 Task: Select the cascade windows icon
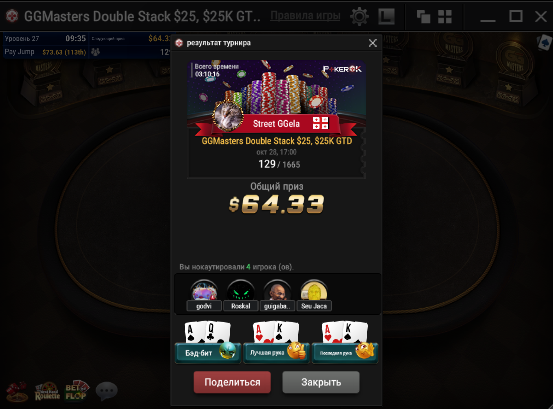(423, 16)
